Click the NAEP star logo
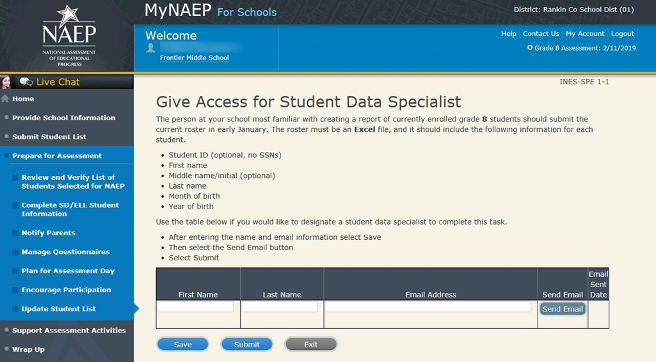The height and width of the screenshot is (362, 656). [69, 36]
